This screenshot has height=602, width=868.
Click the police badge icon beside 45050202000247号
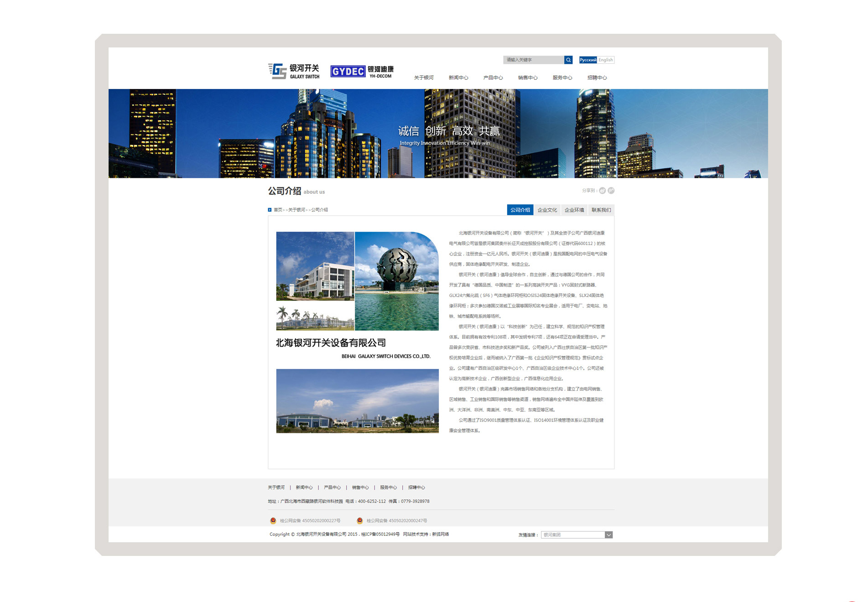point(359,520)
